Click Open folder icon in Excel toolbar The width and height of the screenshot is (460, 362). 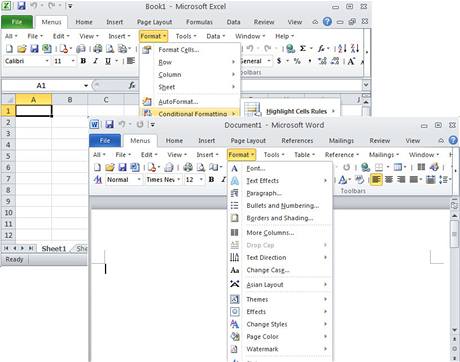(22, 49)
